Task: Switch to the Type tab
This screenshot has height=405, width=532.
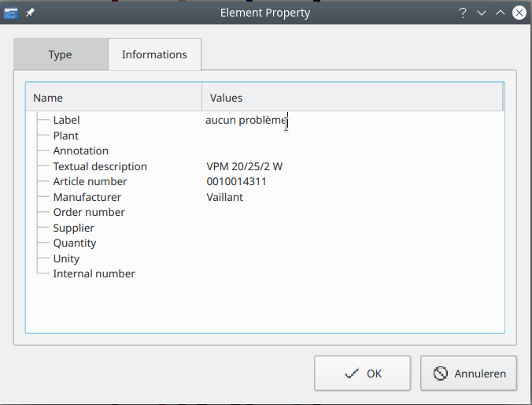Action: 60,55
